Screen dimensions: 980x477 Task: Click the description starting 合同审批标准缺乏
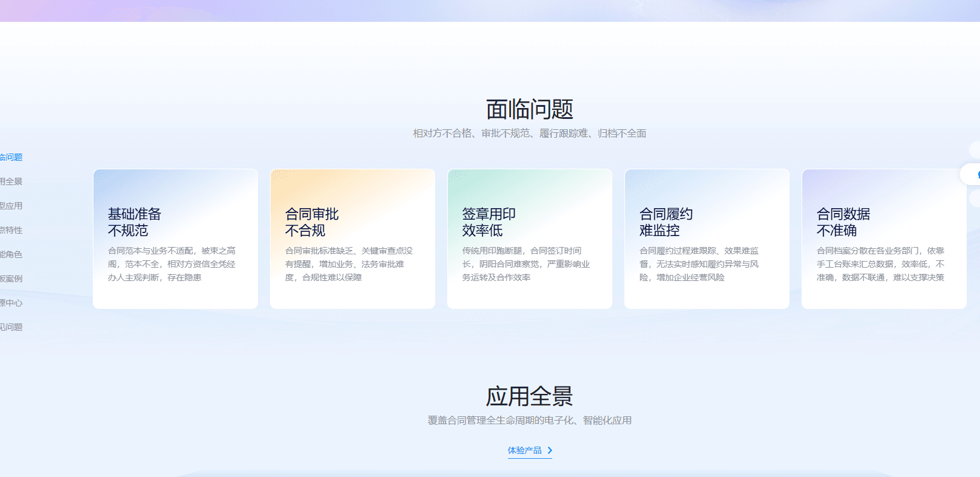pyautogui.click(x=349, y=264)
